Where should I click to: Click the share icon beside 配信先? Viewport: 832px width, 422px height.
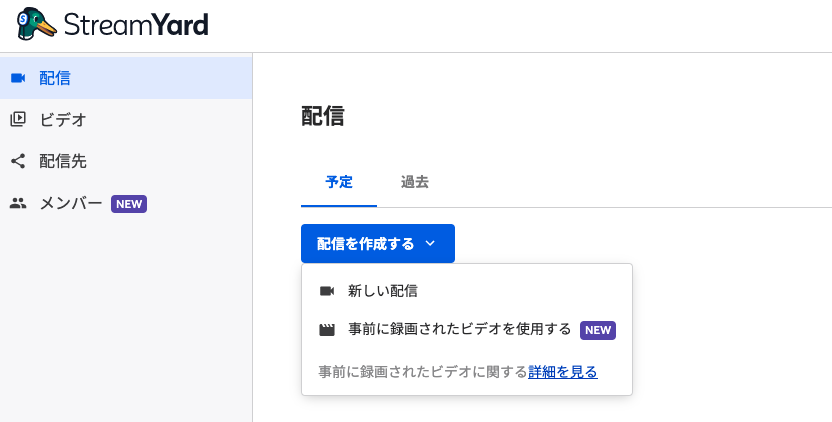pos(18,161)
